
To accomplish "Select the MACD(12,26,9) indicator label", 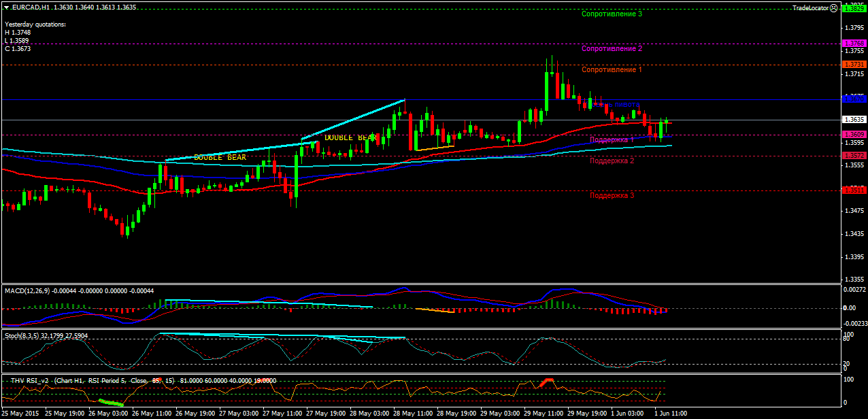I will pos(26,291).
